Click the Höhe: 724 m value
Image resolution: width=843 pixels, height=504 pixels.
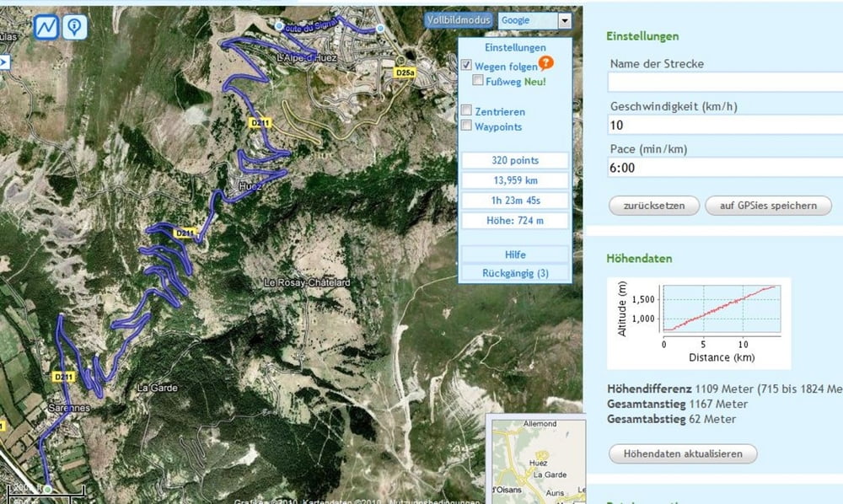click(x=515, y=220)
